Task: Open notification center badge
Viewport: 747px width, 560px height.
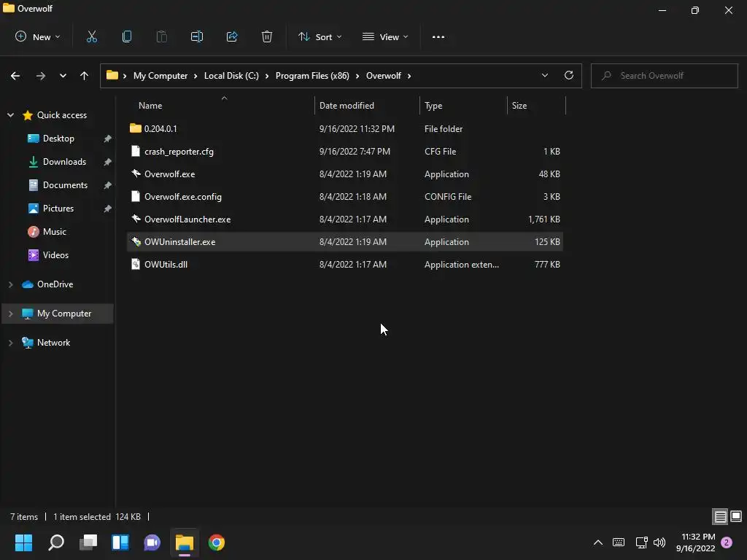Action: point(727,542)
